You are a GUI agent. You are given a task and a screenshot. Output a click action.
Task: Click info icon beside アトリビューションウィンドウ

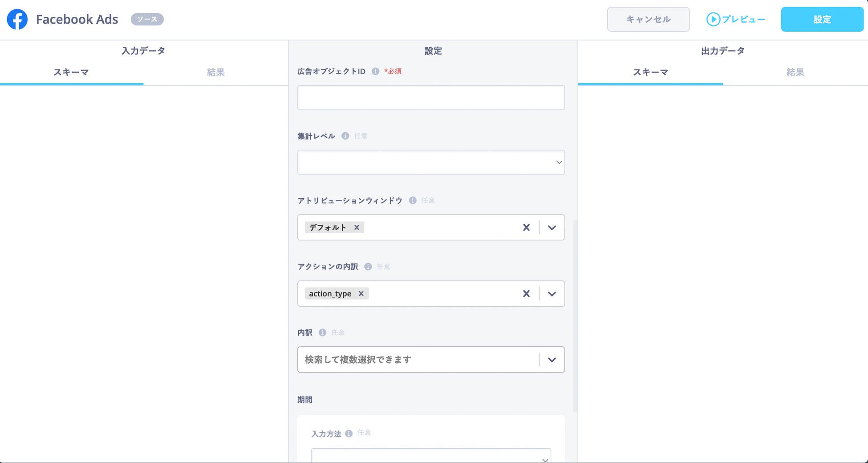click(x=413, y=200)
